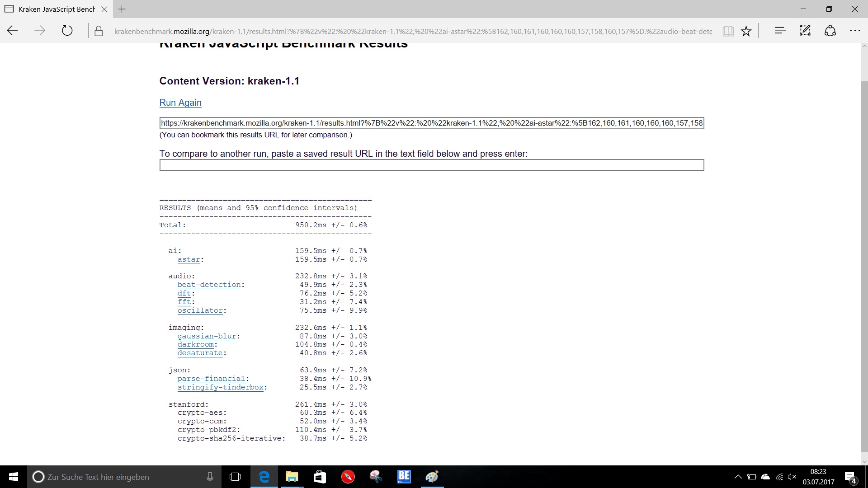
Task: Open Edge more options ellipsis menu
Action: tap(855, 31)
